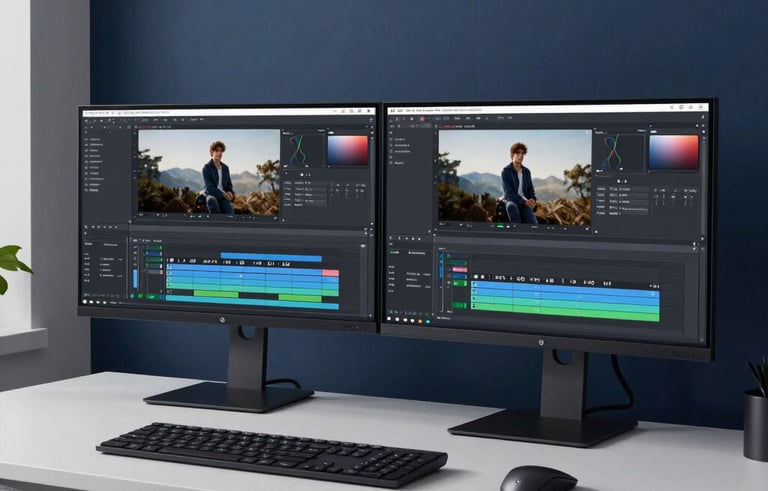Screen dimensions: 768x491
Task: Select the long blue clip above left timeline ruler
Action: (271, 257)
